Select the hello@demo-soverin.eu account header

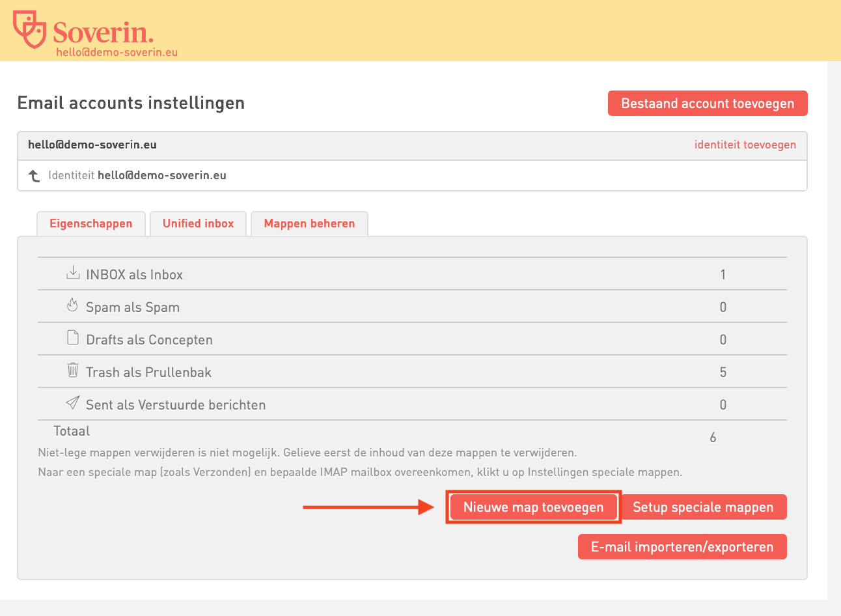point(92,145)
